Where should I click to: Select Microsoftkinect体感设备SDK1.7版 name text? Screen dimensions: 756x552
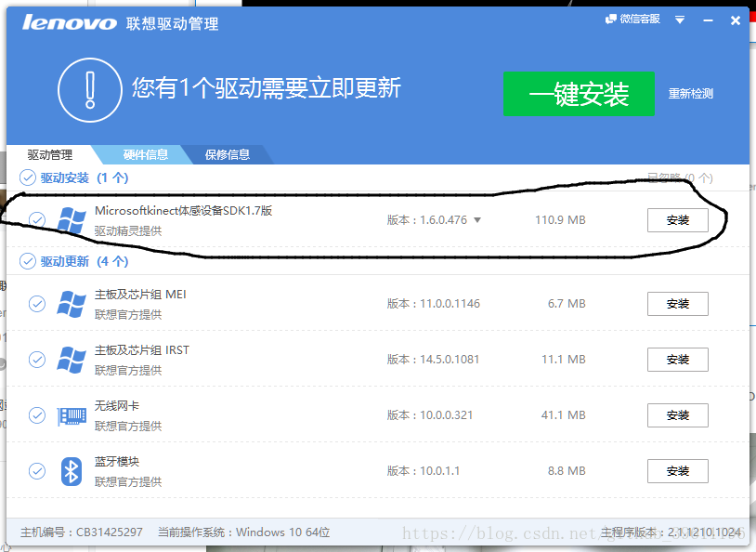[x=183, y=210]
